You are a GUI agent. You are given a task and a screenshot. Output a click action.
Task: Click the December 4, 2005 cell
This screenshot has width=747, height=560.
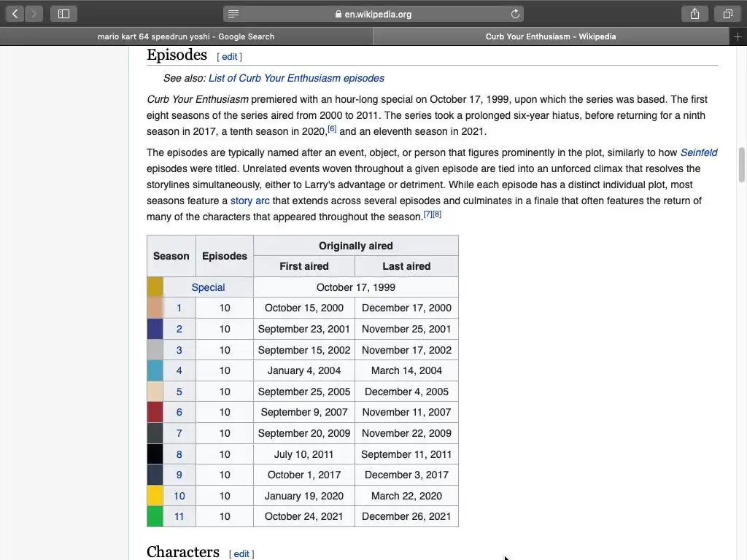click(406, 392)
